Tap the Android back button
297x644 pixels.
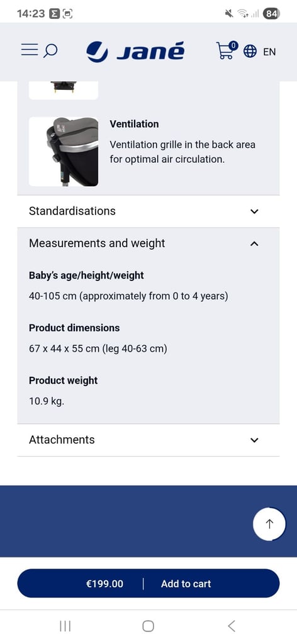(x=232, y=626)
